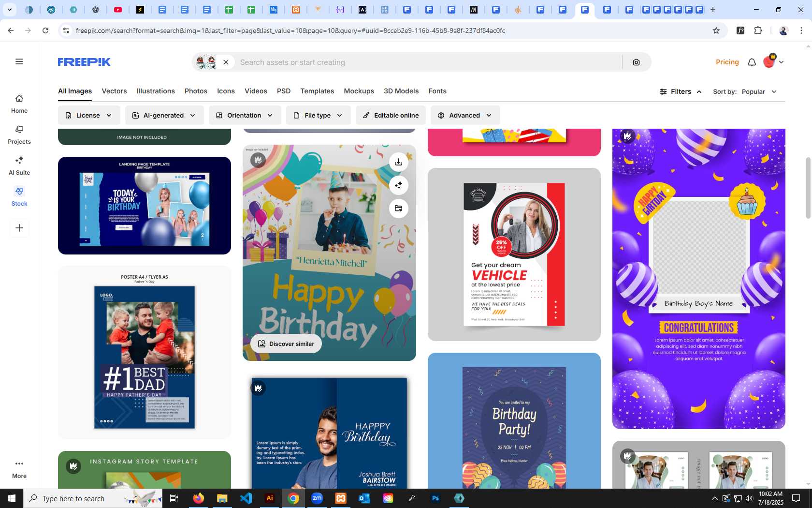Viewport: 812px width, 508px height.
Task: Reload the page
Action: pos(45,30)
